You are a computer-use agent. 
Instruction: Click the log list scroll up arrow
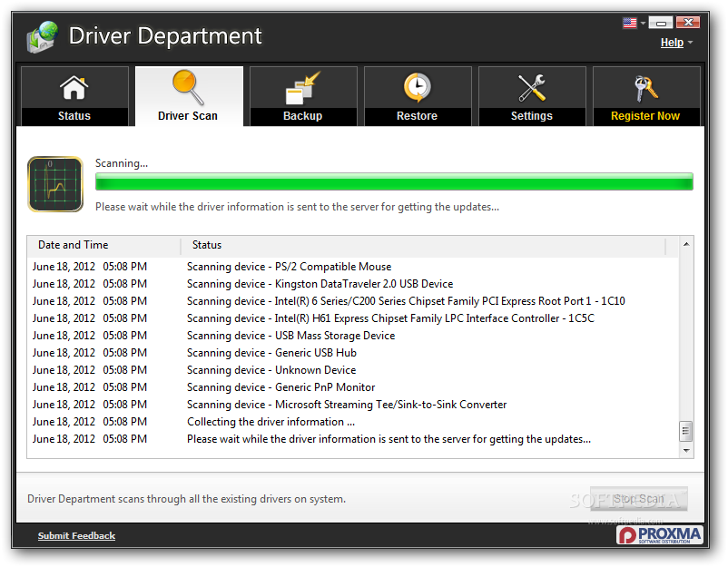686,245
